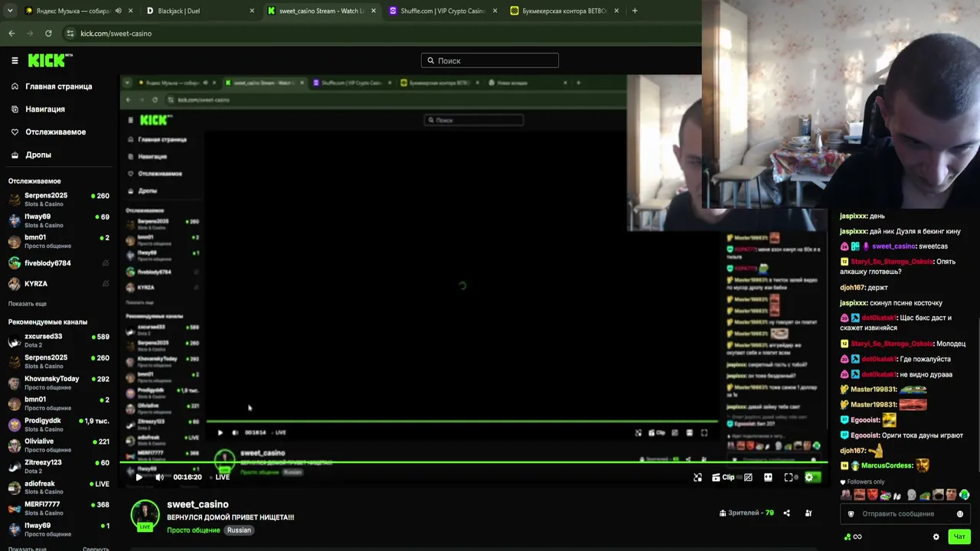Click the green KICK logo
The image size is (980, 551).
tap(49, 60)
